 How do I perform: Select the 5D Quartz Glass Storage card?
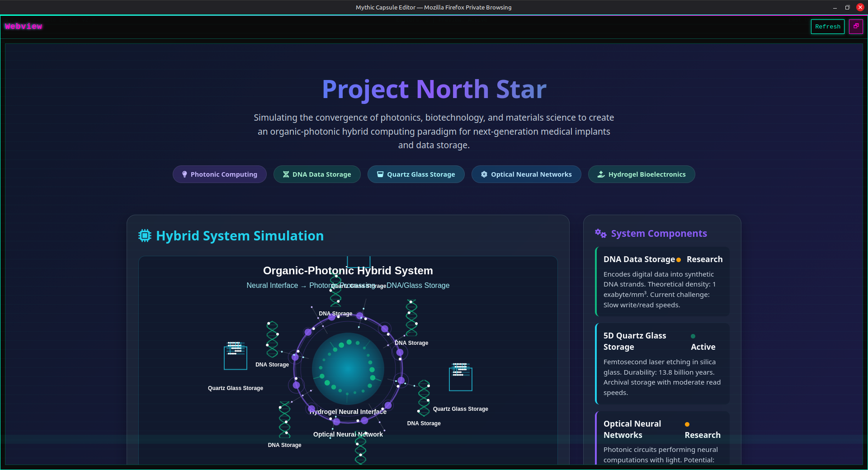(x=662, y=364)
